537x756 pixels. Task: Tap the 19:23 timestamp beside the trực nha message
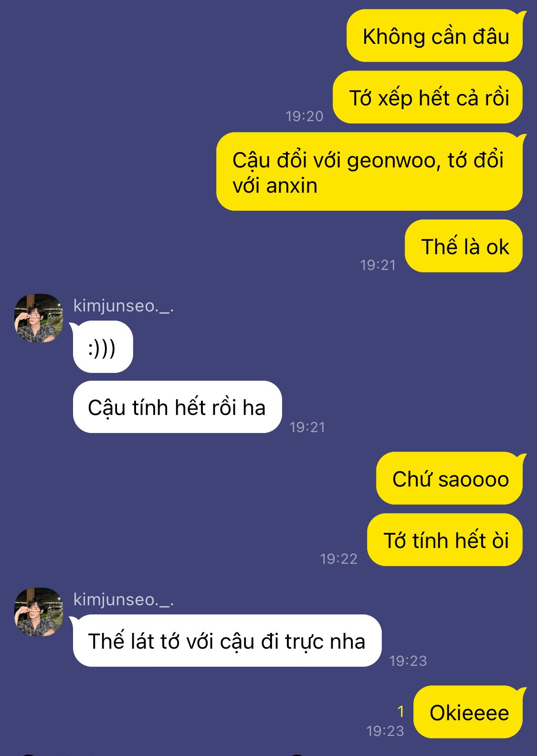(408, 661)
